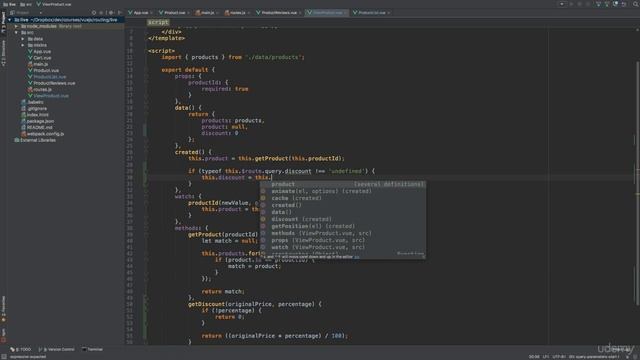Viewport: 640px width, 360px height.
Task: Open Project panel settings gear
Action: coord(111,13)
